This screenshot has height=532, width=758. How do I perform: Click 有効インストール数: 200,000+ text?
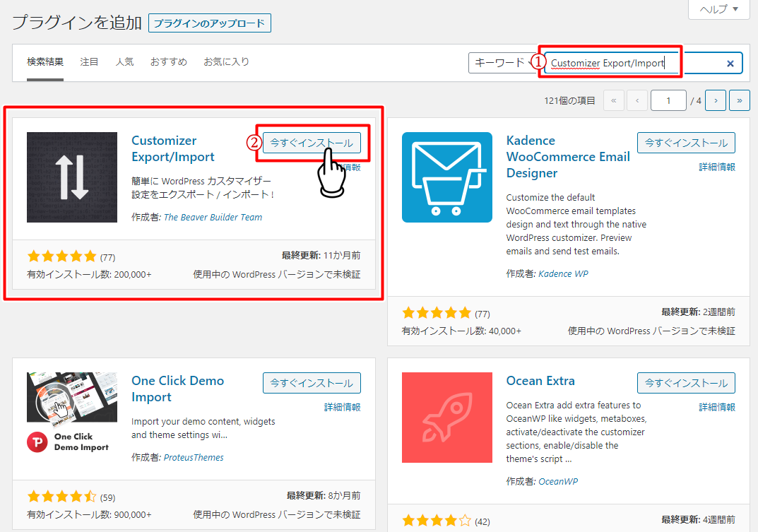click(90, 275)
